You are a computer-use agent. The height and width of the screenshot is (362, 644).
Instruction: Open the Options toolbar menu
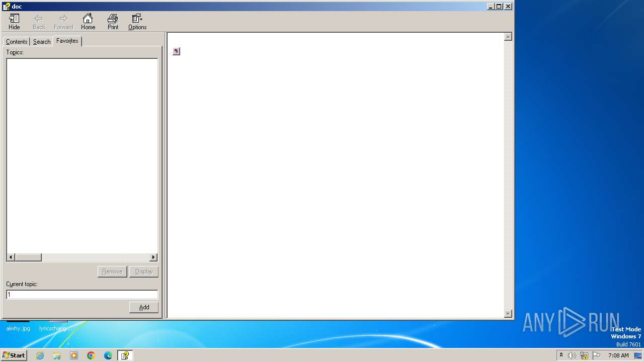(137, 22)
